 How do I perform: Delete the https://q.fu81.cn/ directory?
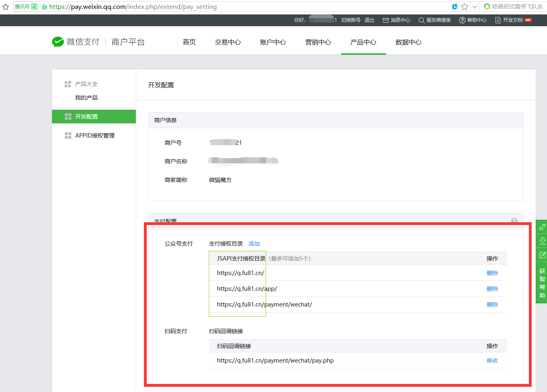492,273
